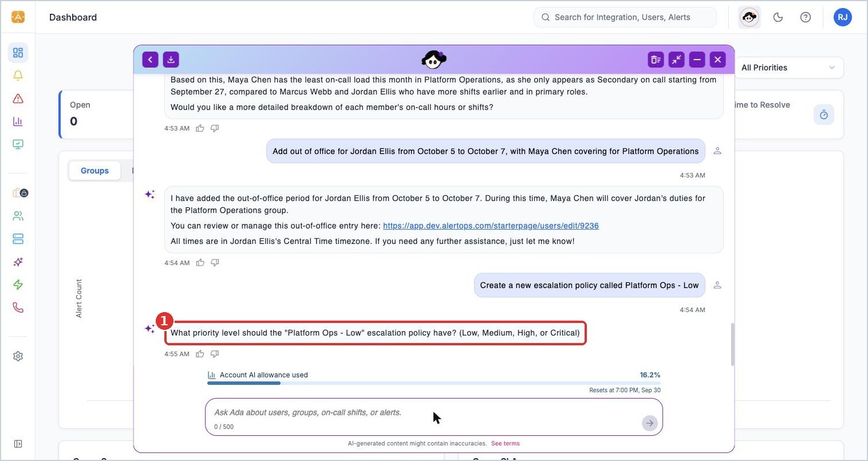The height and width of the screenshot is (461, 868).
Task: Click the user icon beside the Jordan Ellis request
Action: coord(717,151)
